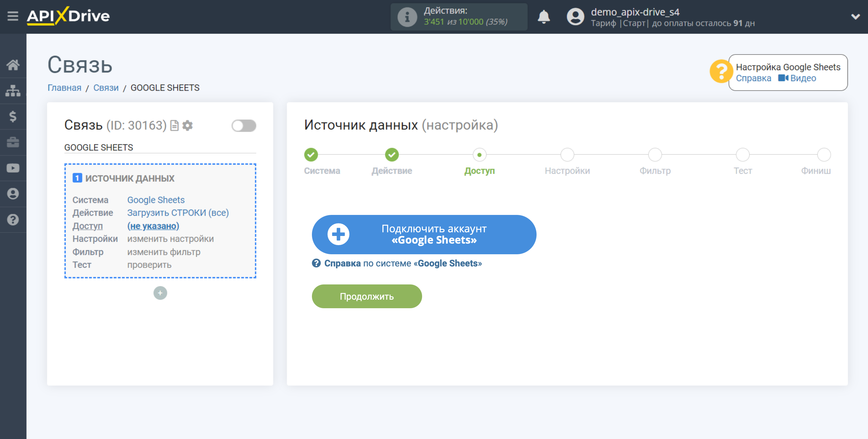Open the briefcase sidebar icon
The image size is (868, 439).
click(x=13, y=142)
